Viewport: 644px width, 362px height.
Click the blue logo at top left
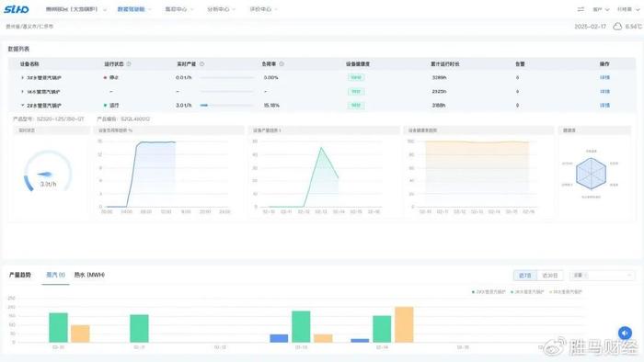point(17,9)
